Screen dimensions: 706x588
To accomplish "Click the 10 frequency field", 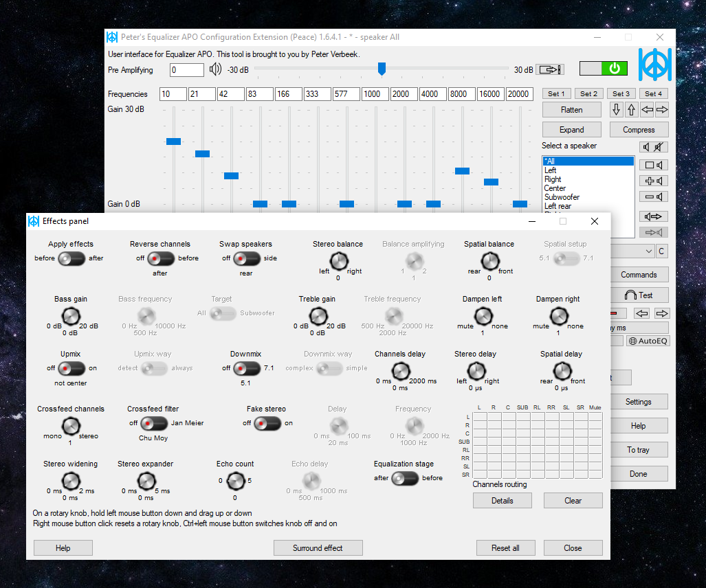I will tap(173, 94).
